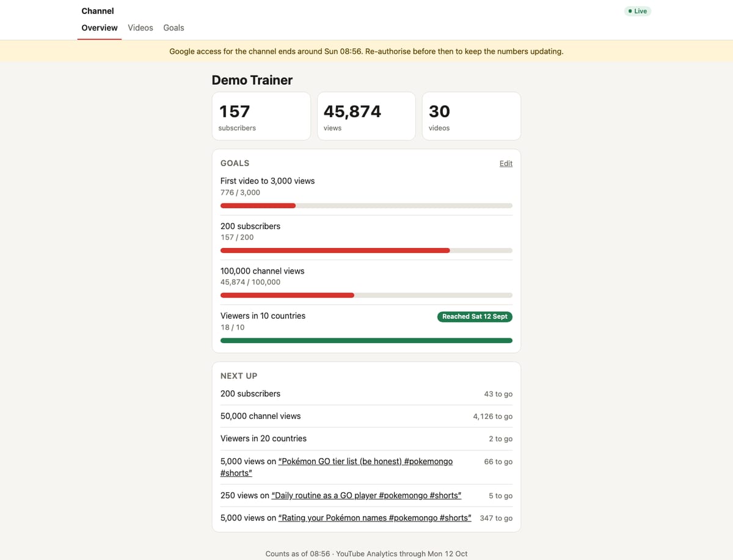
Task: Switch to the Videos tab
Action: 140,28
